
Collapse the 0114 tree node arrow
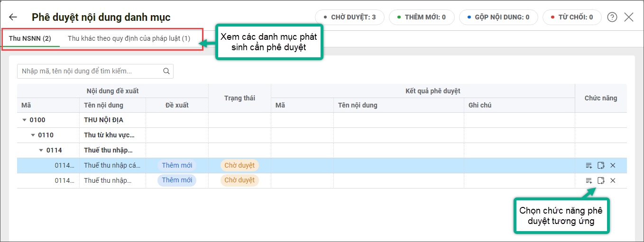[x=41, y=151]
